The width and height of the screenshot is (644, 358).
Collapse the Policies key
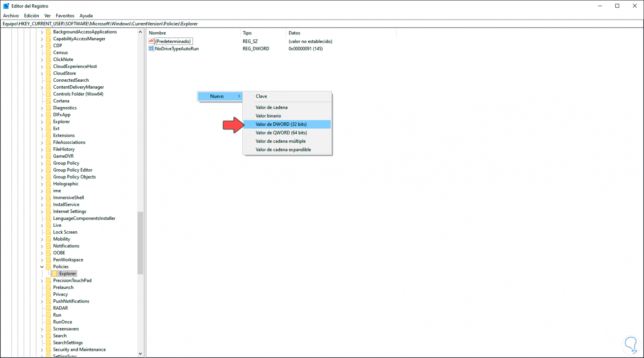(42, 267)
